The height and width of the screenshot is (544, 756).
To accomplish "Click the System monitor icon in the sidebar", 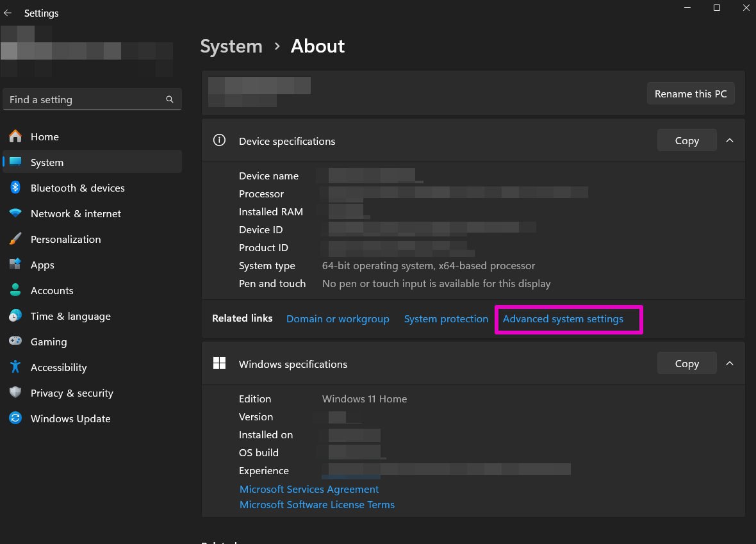I will coord(15,161).
